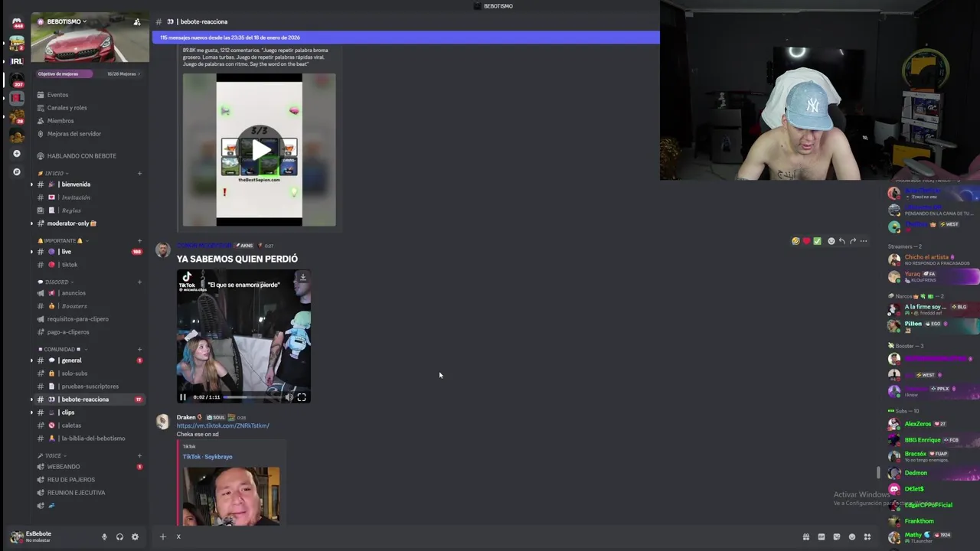Open member Chicho el artista profile
Viewport: 980px width, 551px height.
(933, 260)
